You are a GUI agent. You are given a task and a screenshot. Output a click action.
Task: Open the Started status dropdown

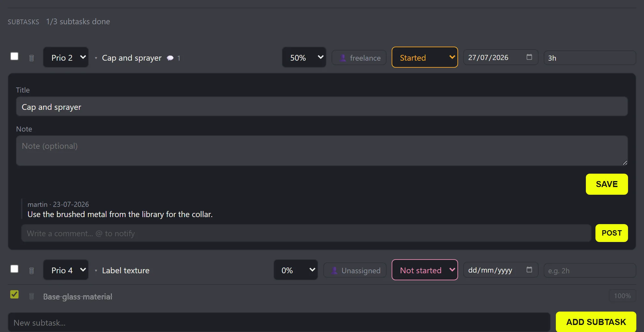point(425,57)
